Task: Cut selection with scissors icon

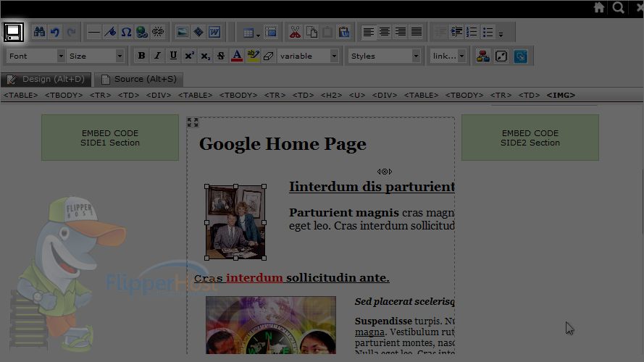Action: coord(295,32)
